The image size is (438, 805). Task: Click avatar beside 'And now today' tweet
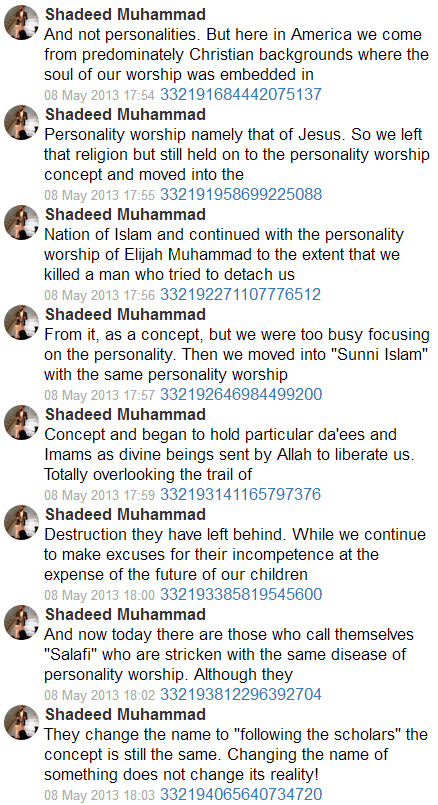[22, 623]
